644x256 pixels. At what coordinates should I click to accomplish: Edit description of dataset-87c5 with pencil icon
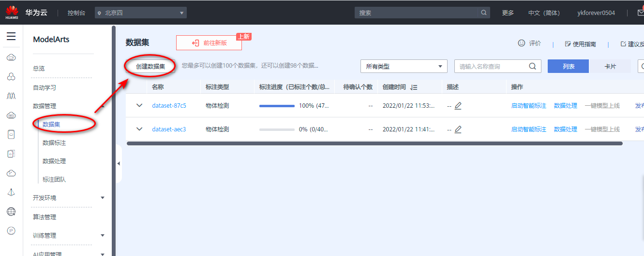pos(458,105)
